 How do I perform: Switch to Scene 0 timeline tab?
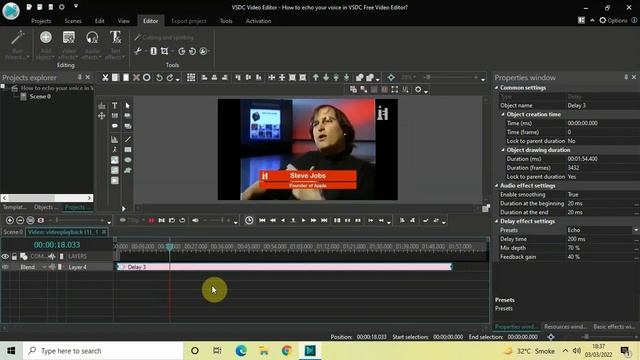click(13, 232)
